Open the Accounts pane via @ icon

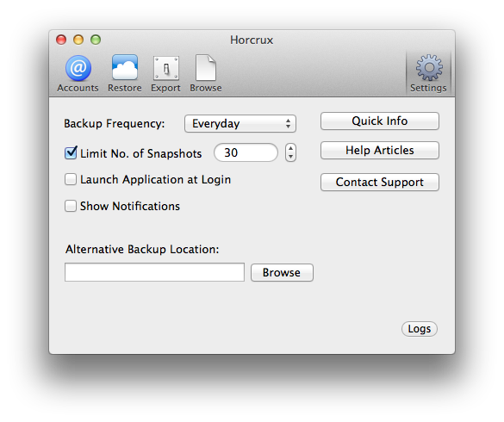(x=78, y=68)
